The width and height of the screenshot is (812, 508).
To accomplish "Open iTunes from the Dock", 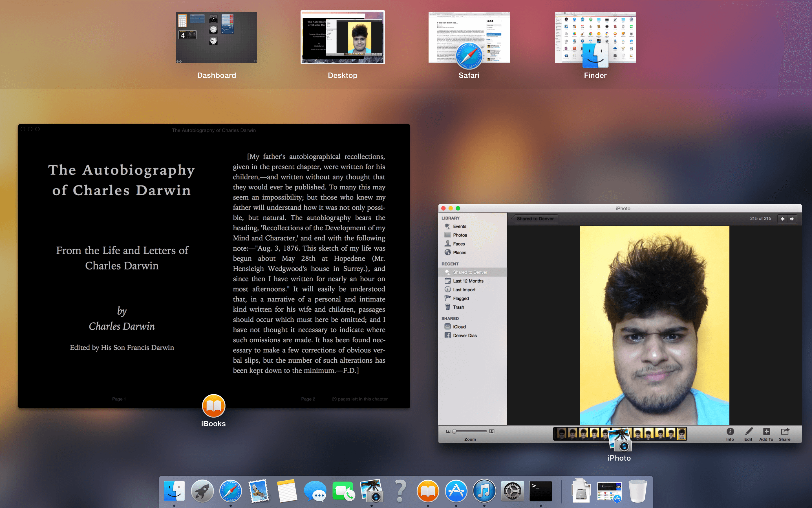I will pyautogui.click(x=484, y=491).
